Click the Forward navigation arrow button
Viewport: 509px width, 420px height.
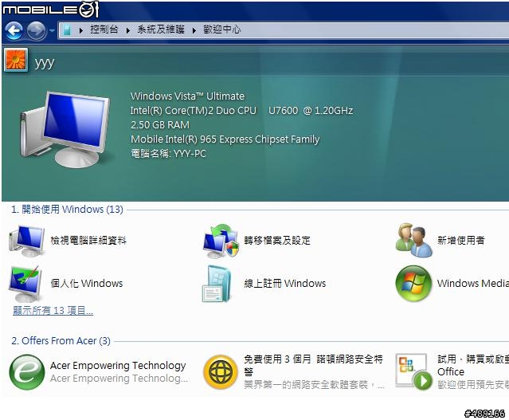click(36, 30)
